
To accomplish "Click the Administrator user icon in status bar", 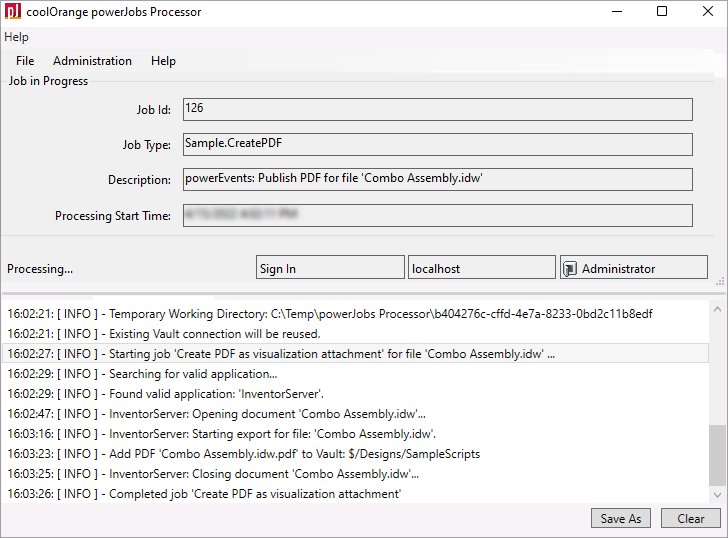I will click(x=570, y=269).
